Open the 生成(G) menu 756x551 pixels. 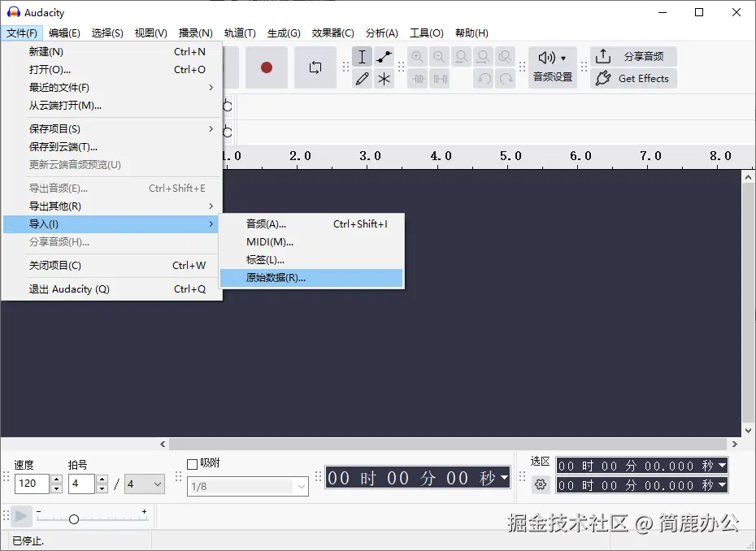[x=284, y=33]
